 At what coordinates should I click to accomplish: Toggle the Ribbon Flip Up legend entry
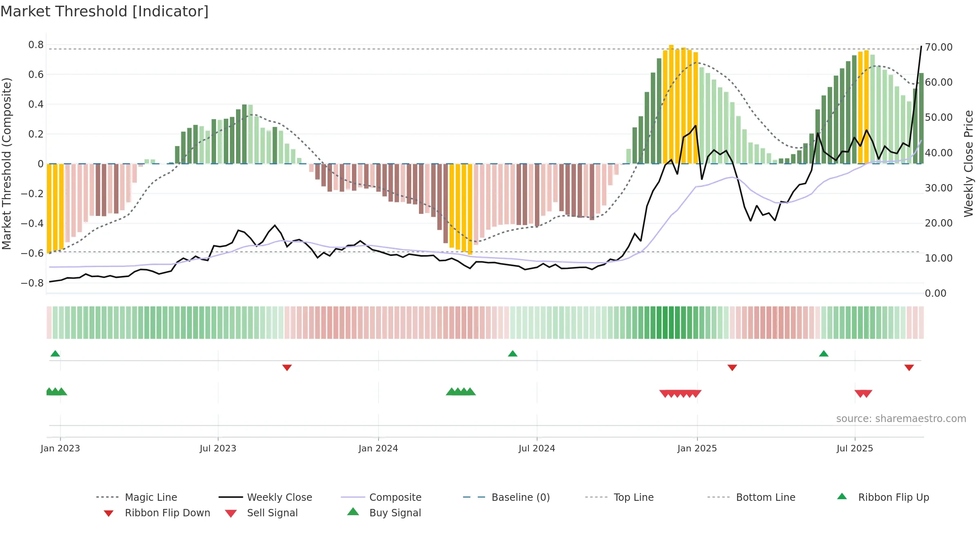pos(883,497)
